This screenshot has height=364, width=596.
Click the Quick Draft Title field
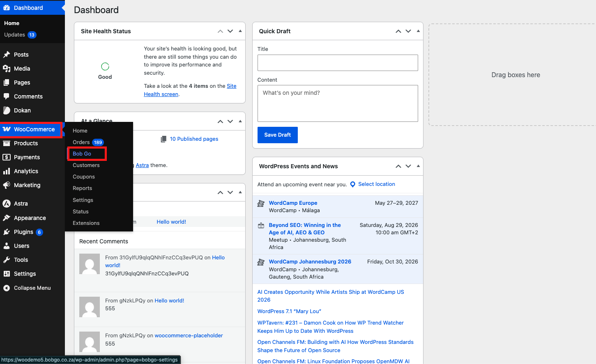[338, 63]
